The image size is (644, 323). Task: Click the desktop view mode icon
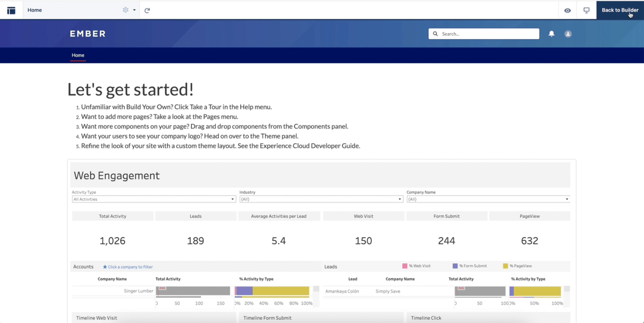point(586,10)
